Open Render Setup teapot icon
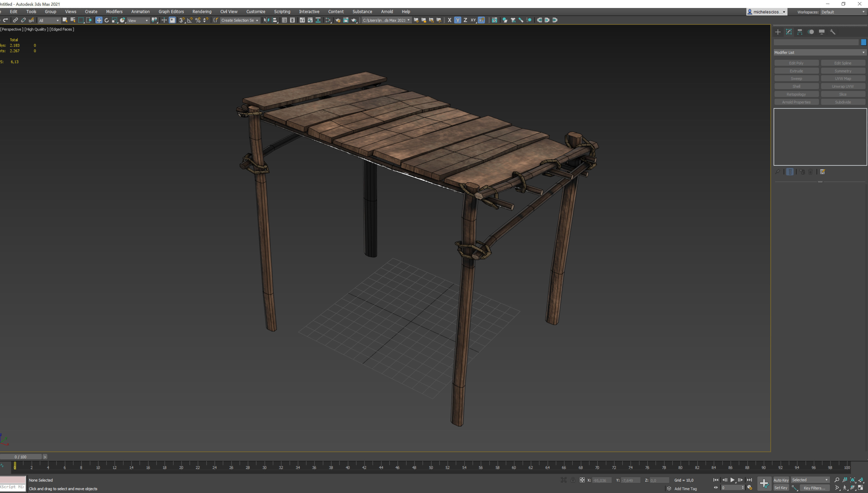868x493 pixels. pos(338,20)
